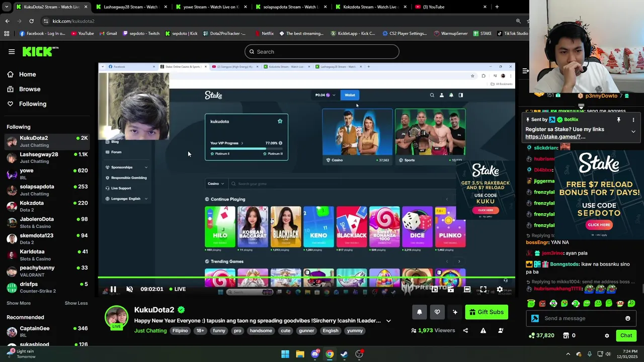The width and height of the screenshot is (644, 362).
Task: Enter fullscreen on the stream player
Action: [x=483, y=289]
